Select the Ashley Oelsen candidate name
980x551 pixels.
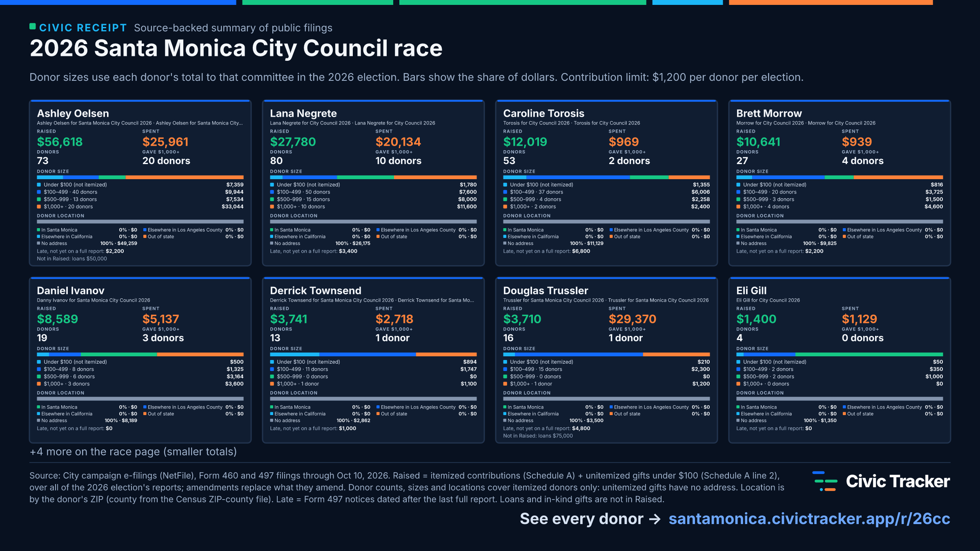point(73,113)
